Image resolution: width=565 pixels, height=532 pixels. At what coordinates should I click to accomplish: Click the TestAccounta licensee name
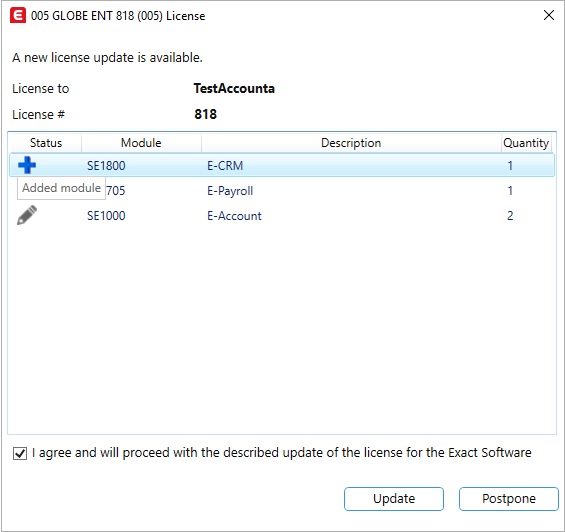click(234, 88)
